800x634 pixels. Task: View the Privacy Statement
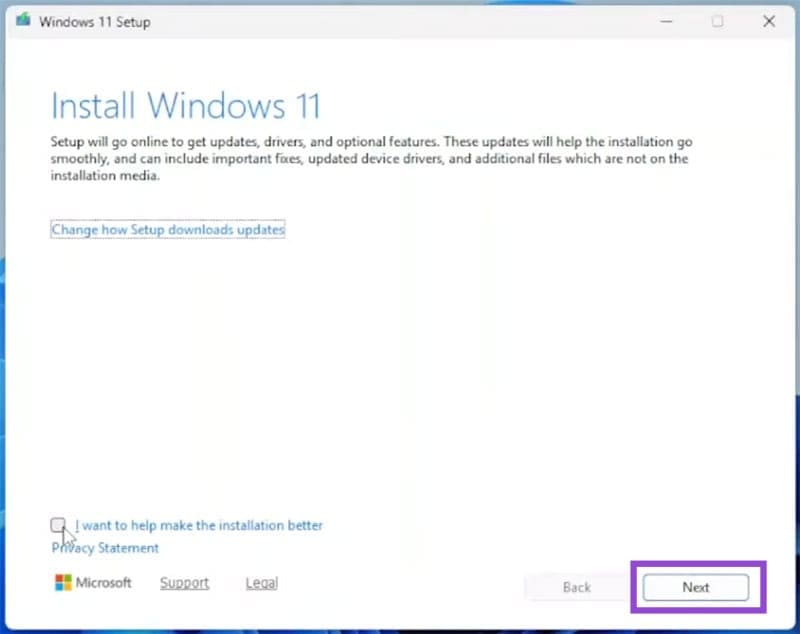[x=104, y=547]
